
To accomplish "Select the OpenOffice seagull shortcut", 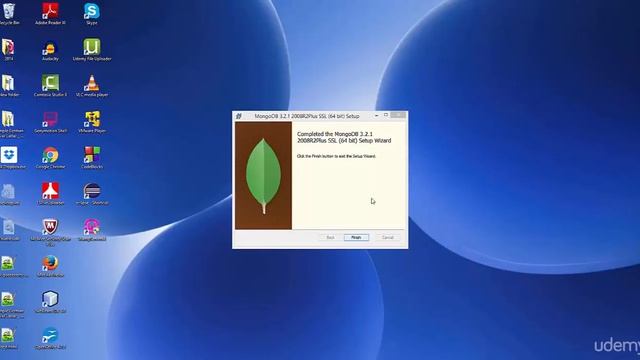I will 50,338.
